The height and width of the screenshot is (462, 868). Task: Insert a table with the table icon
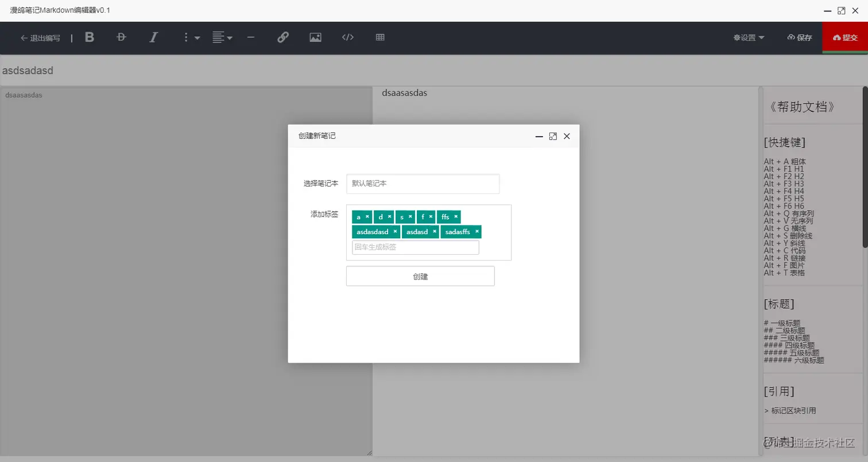click(x=380, y=37)
